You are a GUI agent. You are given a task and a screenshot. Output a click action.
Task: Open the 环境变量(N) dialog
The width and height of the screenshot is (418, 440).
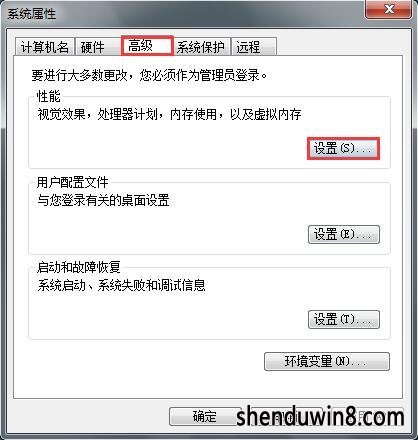coord(327,361)
